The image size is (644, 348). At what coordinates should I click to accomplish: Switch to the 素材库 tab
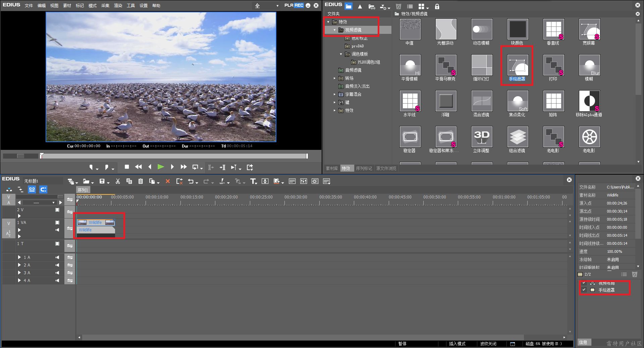[331, 168]
